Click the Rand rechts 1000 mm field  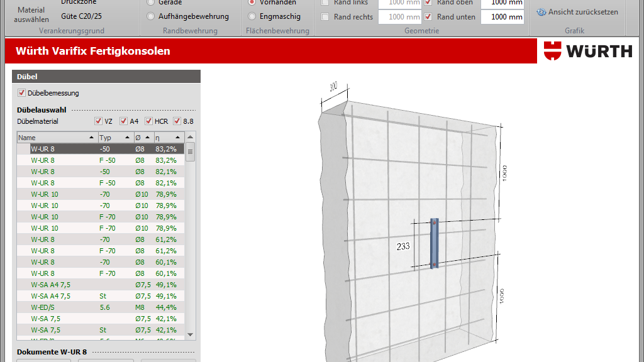click(x=399, y=17)
